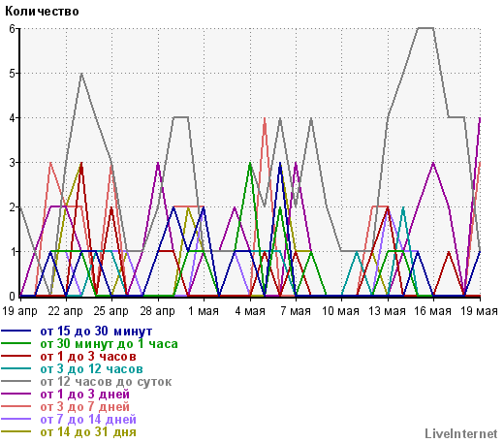Viewport: 504px width, 443px height.
Task: Click y-axis value label '1'
Action: (x=13, y=252)
